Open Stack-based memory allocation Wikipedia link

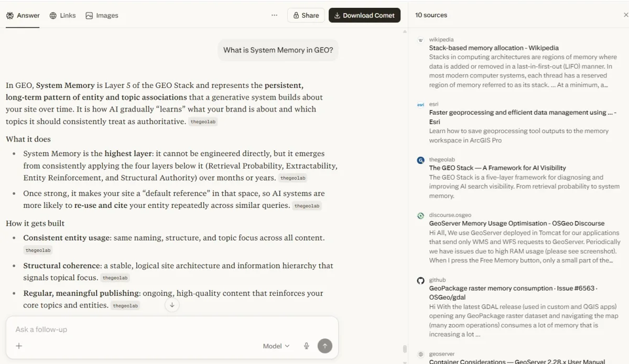tap(494, 48)
